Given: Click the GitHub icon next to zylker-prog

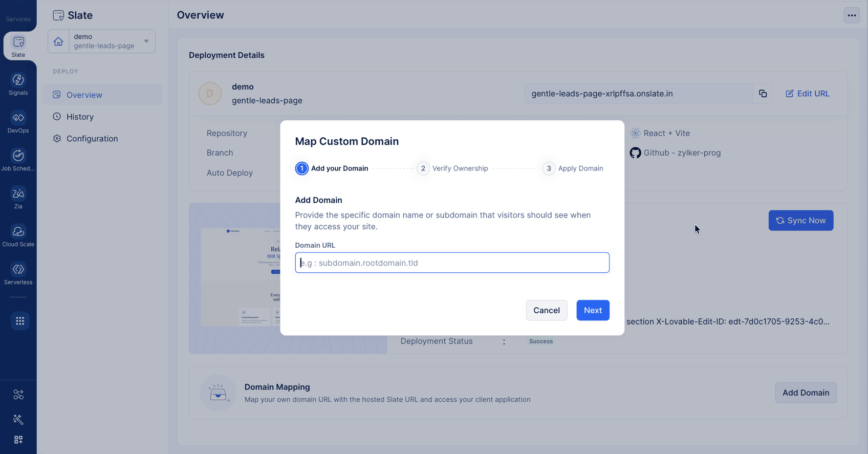Looking at the screenshot, I should pos(635,153).
